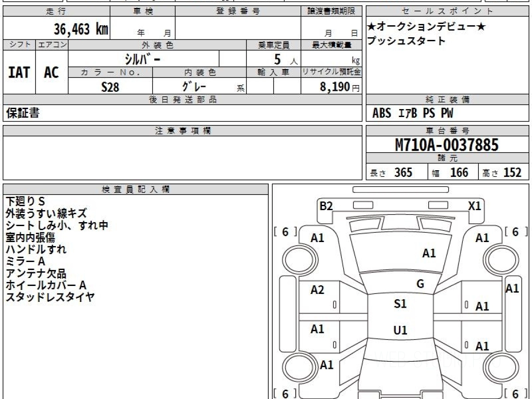Screen dimensions: 532x399
Task: Select the note スタッドレスタイヤ
Action: 50,297
